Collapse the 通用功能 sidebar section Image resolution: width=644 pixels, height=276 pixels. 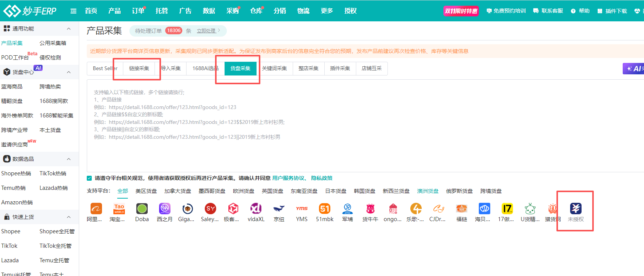pyautogui.click(x=69, y=29)
